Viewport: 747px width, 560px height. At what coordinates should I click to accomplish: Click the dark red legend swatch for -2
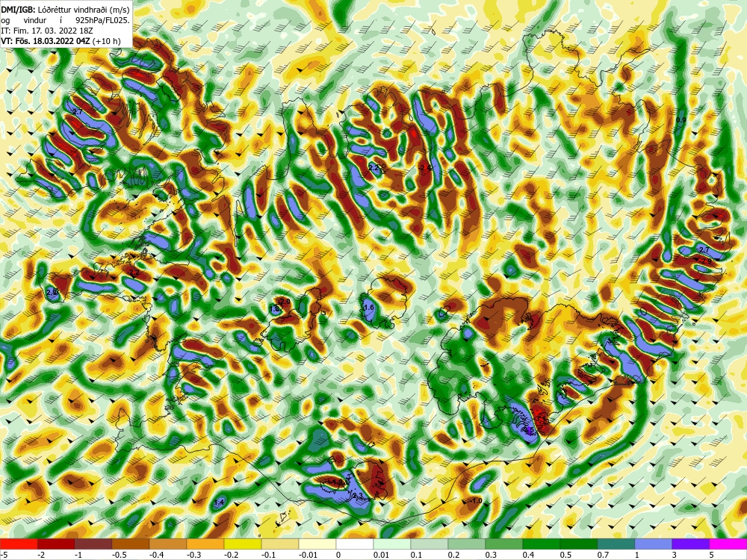[56, 544]
